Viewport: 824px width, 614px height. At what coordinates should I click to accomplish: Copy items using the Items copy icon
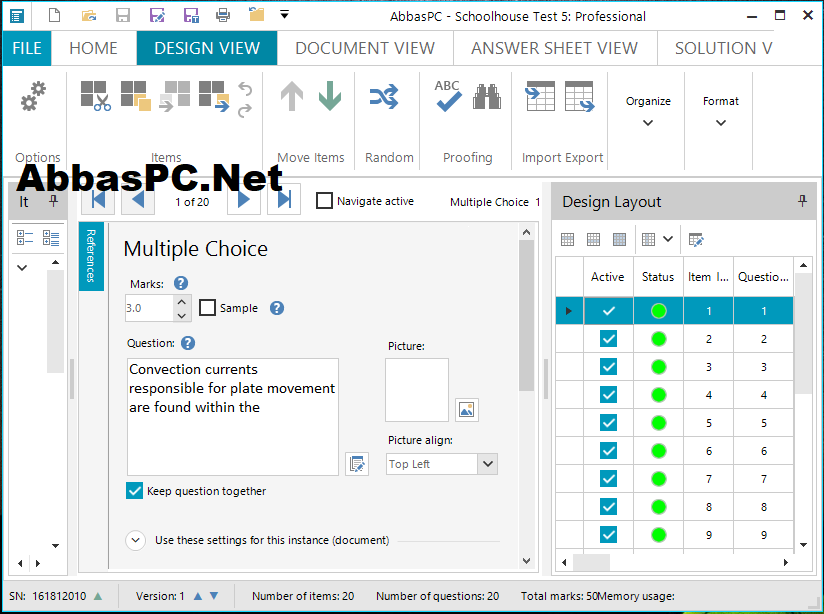click(x=136, y=96)
